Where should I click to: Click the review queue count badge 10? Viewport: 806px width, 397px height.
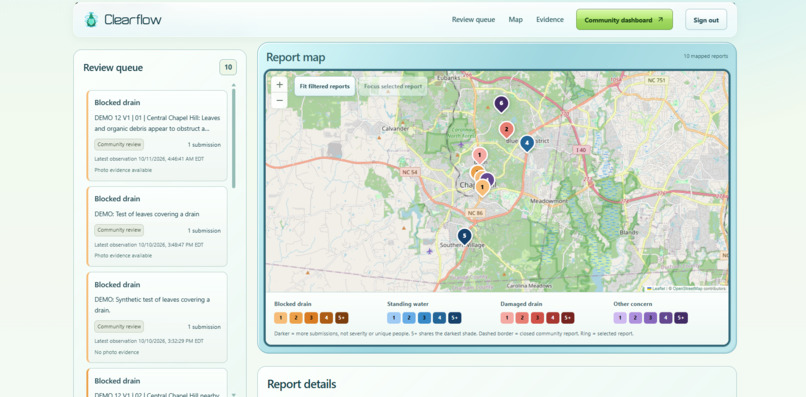[228, 67]
